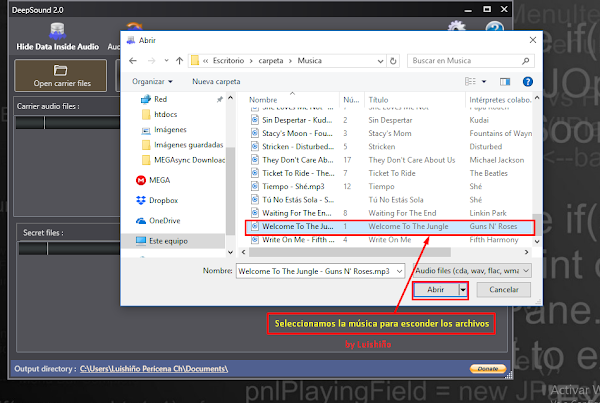Go back in the Abrir dialog
The height and width of the screenshot is (403, 600).
133,61
